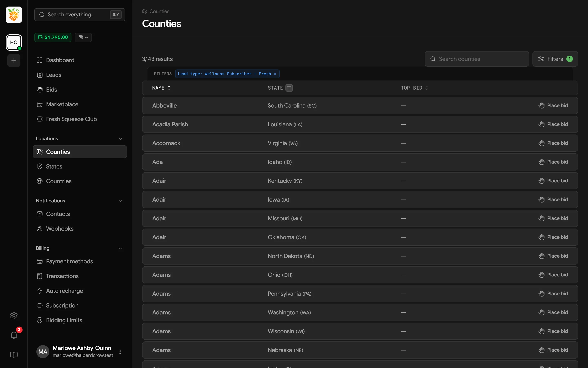Screen dimensions: 588x368
Task: Click the orange app logo icon
Action: click(14, 15)
